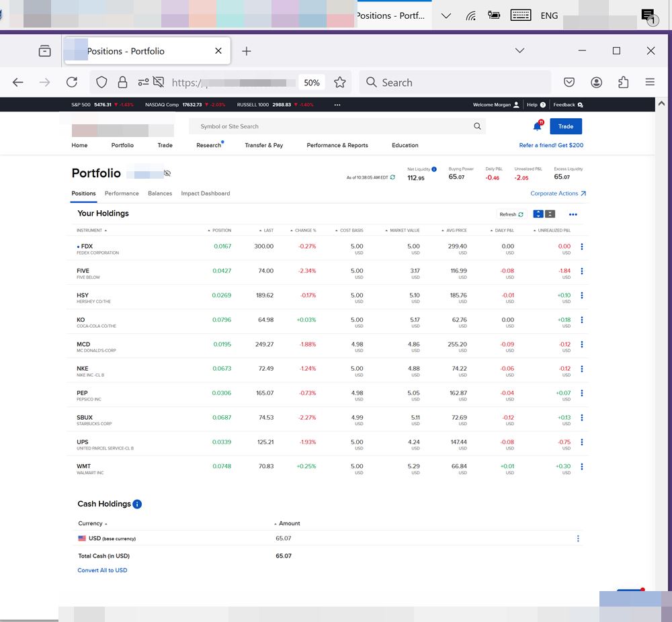
Task: Focus the Symbol or Site Search field
Action: pyautogui.click(x=337, y=126)
